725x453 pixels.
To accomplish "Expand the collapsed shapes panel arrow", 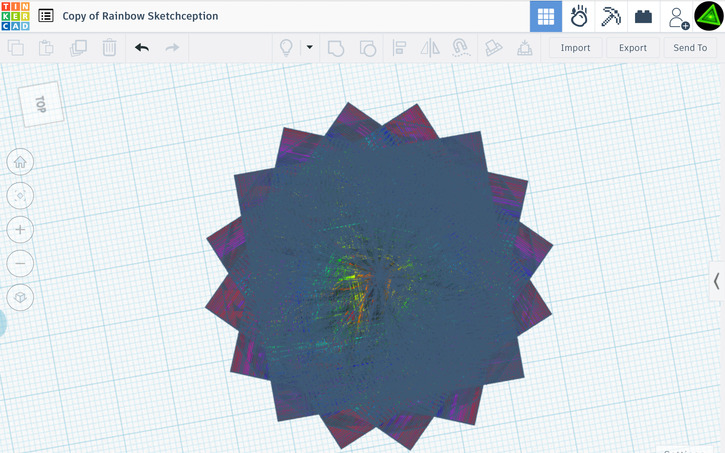I will 717,281.
